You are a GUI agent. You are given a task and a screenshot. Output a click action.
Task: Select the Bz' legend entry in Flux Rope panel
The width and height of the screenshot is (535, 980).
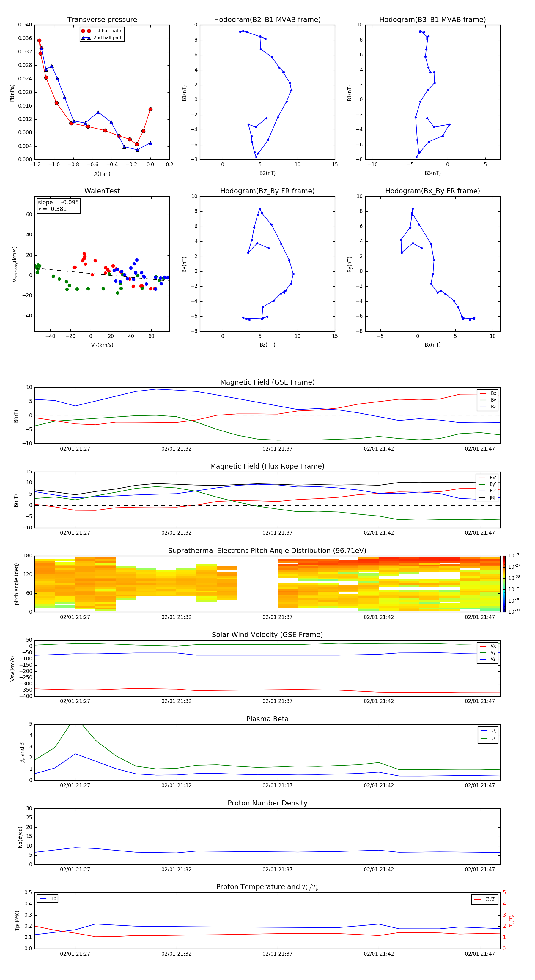pyautogui.click(x=487, y=491)
